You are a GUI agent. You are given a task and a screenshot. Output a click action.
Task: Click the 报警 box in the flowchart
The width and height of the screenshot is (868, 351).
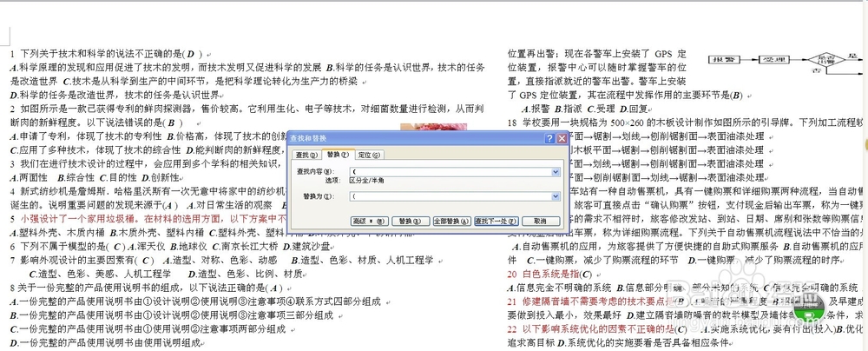point(724,59)
